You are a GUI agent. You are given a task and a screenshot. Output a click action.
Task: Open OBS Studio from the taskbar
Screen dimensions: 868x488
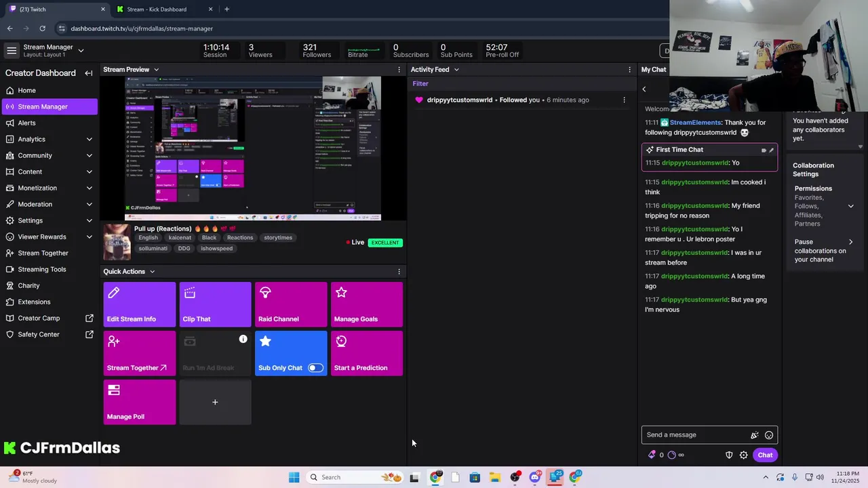click(x=515, y=477)
